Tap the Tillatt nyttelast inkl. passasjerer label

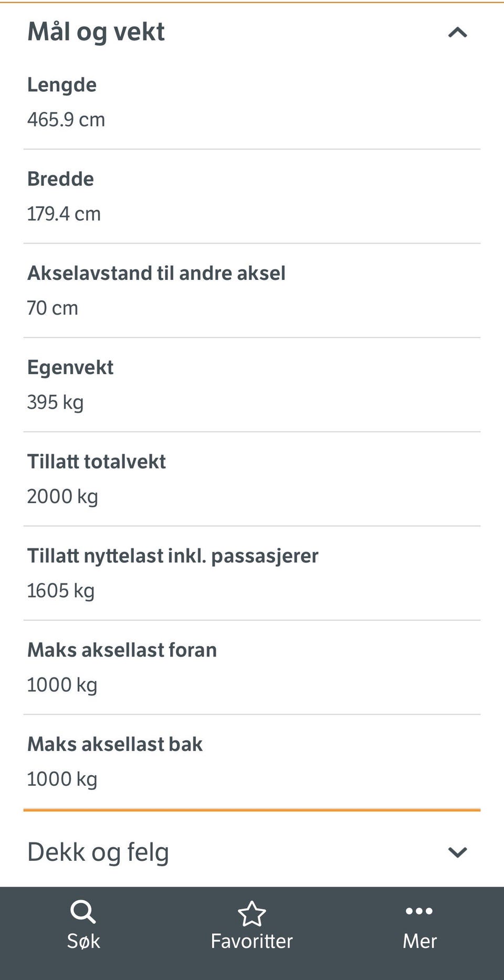tap(173, 556)
